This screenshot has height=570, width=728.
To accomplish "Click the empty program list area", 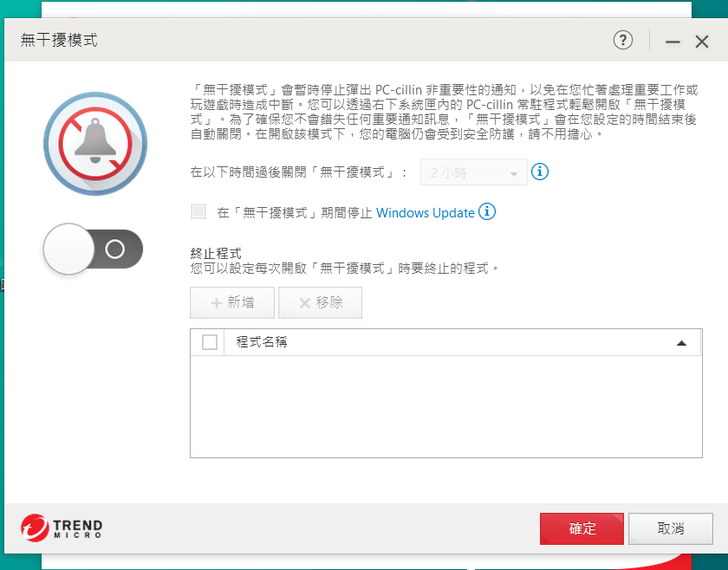I will pyautogui.click(x=446, y=407).
